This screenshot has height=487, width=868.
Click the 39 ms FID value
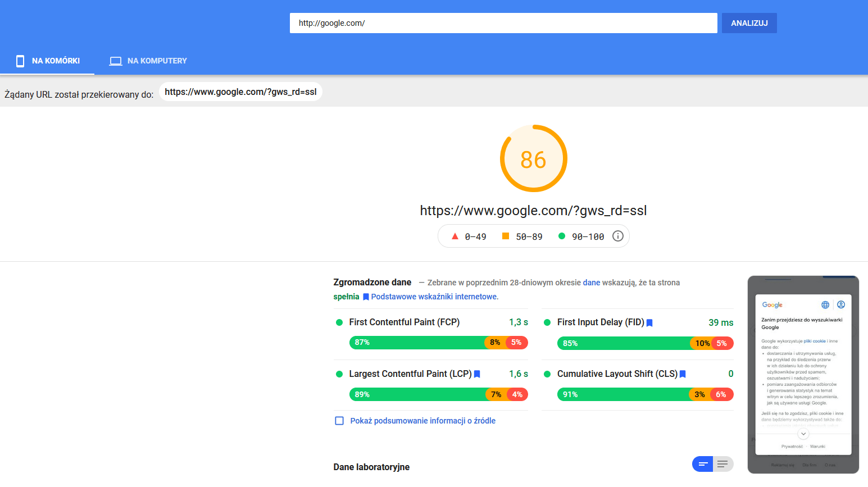(721, 322)
